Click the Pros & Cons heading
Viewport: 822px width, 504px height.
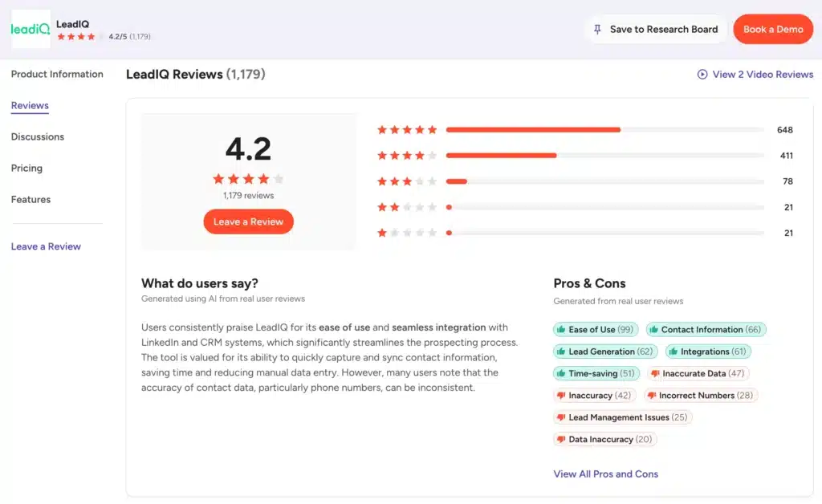tap(589, 283)
